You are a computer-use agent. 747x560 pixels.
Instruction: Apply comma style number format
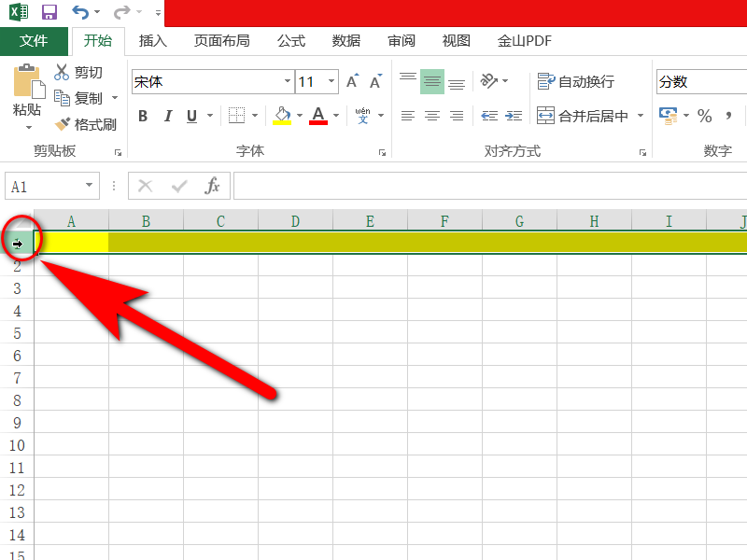tap(728, 116)
